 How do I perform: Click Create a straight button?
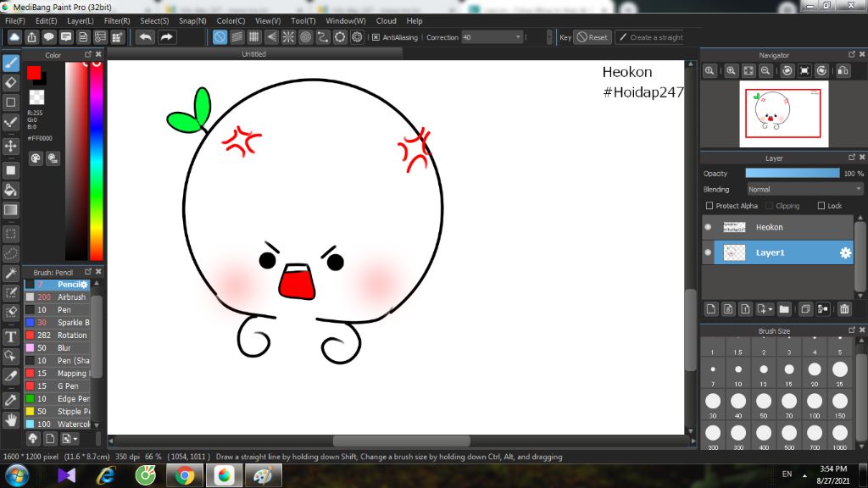pyautogui.click(x=651, y=37)
